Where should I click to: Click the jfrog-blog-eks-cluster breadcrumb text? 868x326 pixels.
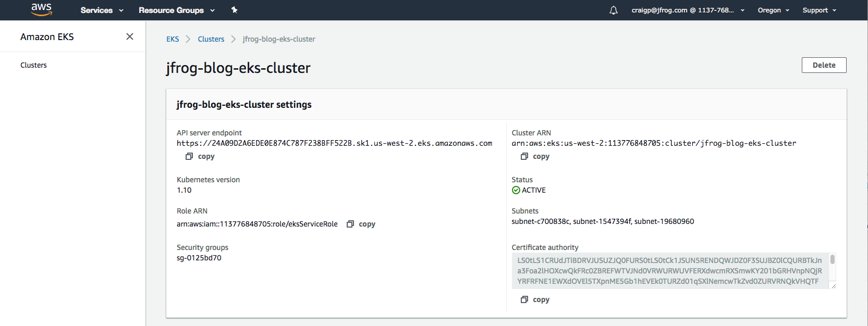(x=279, y=39)
